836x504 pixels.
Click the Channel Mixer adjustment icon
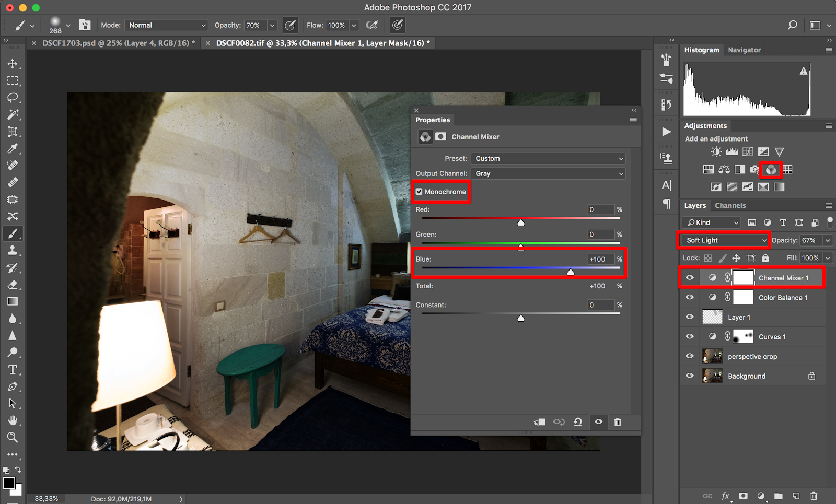click(771, 170)
